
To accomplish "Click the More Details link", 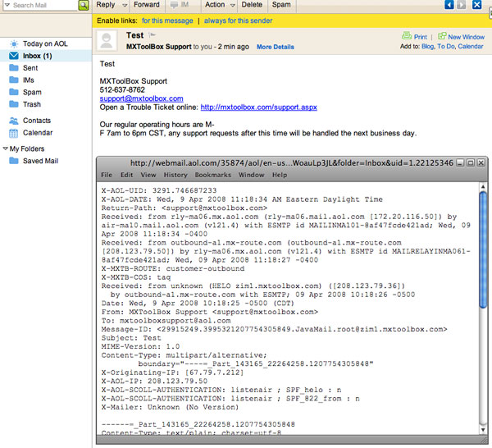I will click(x=275, y=48).
